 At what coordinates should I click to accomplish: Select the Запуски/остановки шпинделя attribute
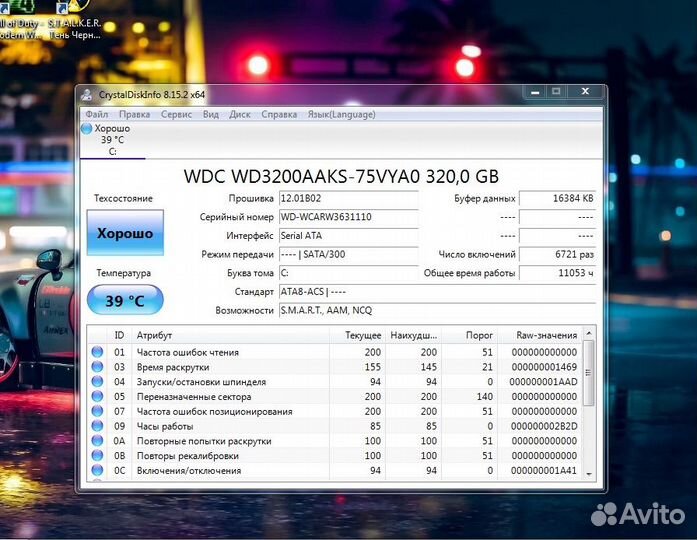(335, 381)
